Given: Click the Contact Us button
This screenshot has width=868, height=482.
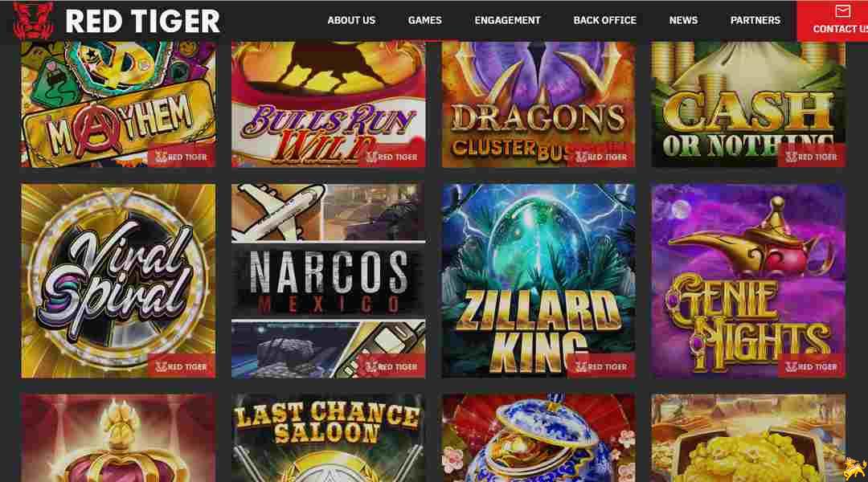Looking at the screenshot, I should (x=833, y=21).
